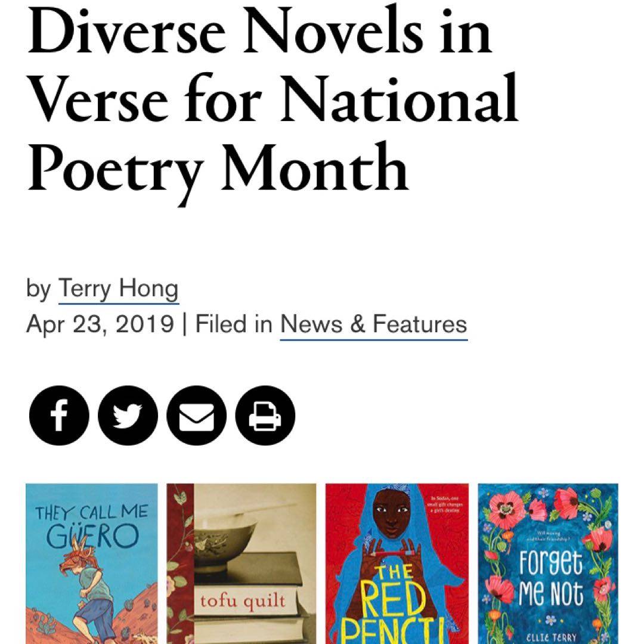Click the email envelope share icon

[197, 416]
